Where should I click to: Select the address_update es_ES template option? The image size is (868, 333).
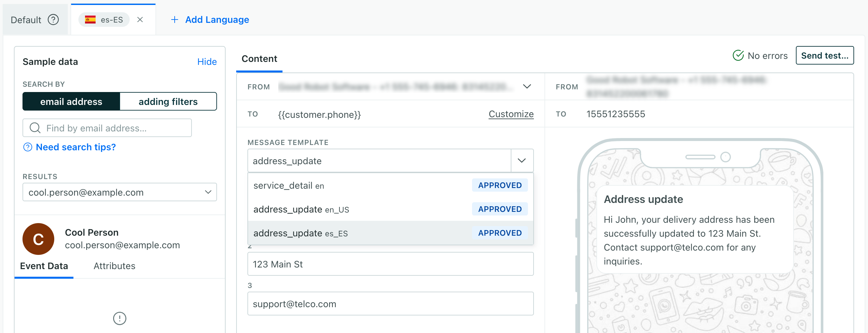click(300, 233)
